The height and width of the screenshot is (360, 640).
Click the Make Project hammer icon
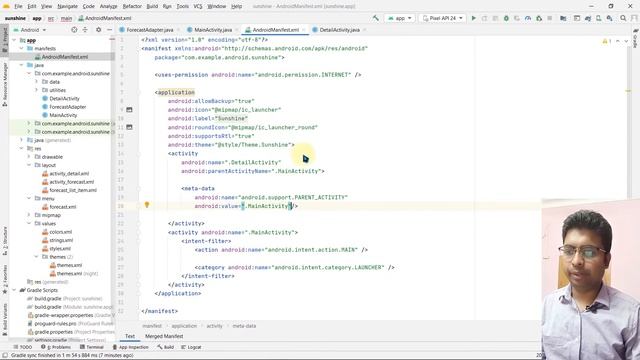click(x=376, y=18)
